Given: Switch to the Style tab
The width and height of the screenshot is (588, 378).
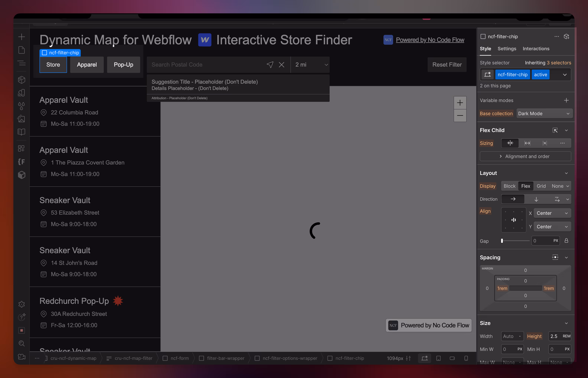Looking at the screenshot, I should 485,49.
